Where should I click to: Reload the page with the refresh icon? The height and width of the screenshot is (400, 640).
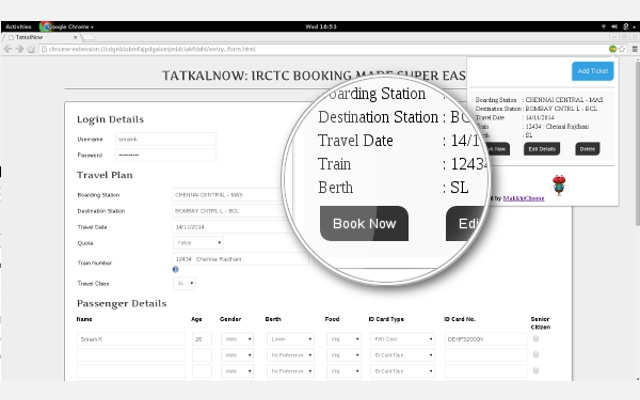pos(31,49)
